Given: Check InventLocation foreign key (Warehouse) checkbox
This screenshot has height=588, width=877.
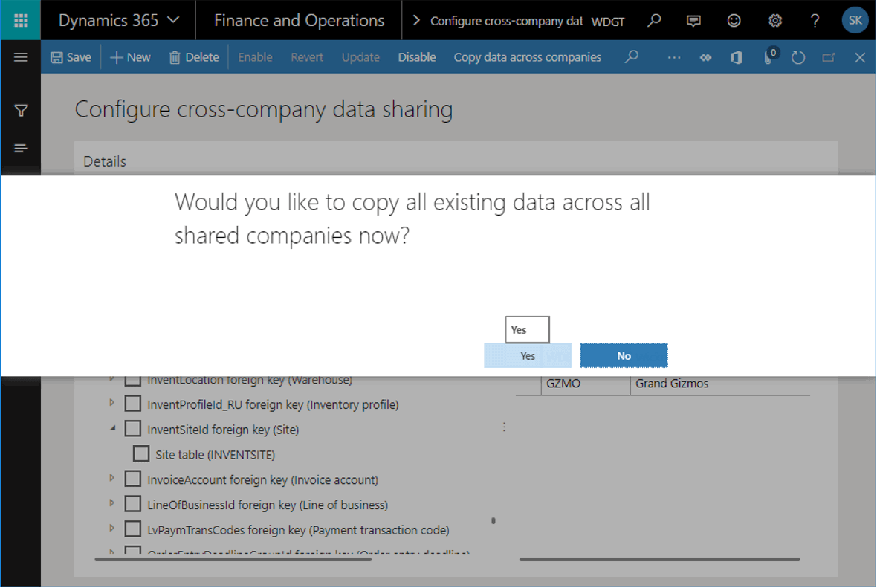Looking at the screenshot, I should [132, 381].
